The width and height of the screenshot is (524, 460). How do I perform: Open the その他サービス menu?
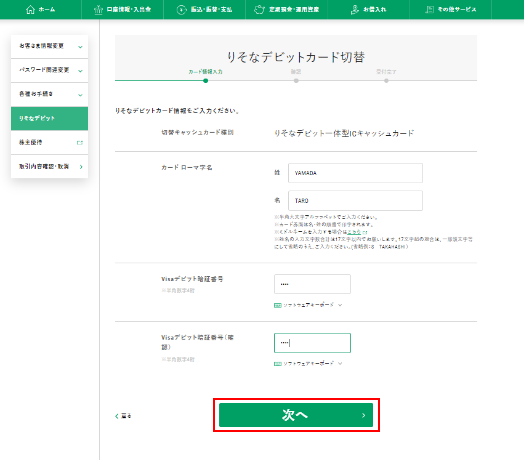coord(450,9)
